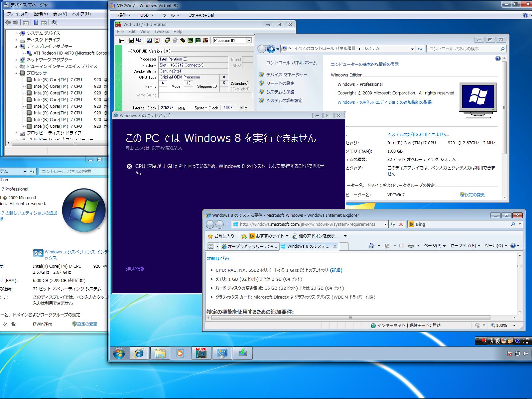532x399 pixels.
Task: Click the RSS feeds icon in Internet Explorer
Action: pos(387,246)
